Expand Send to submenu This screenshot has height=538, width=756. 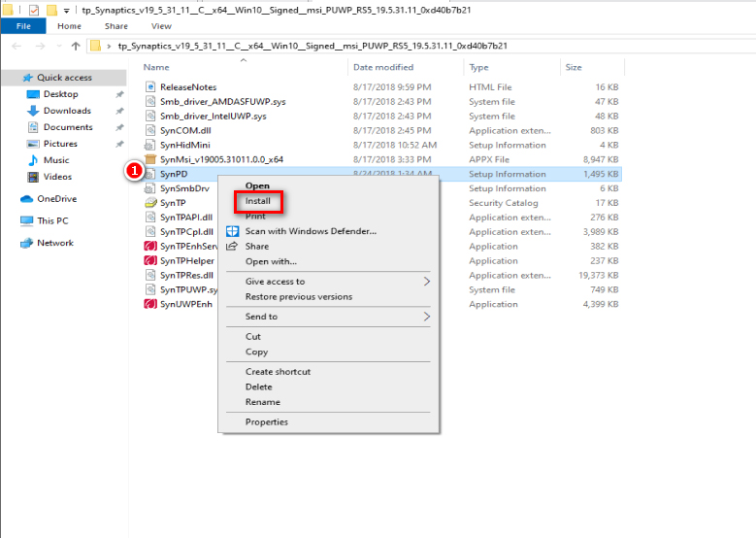coord(427,317)
